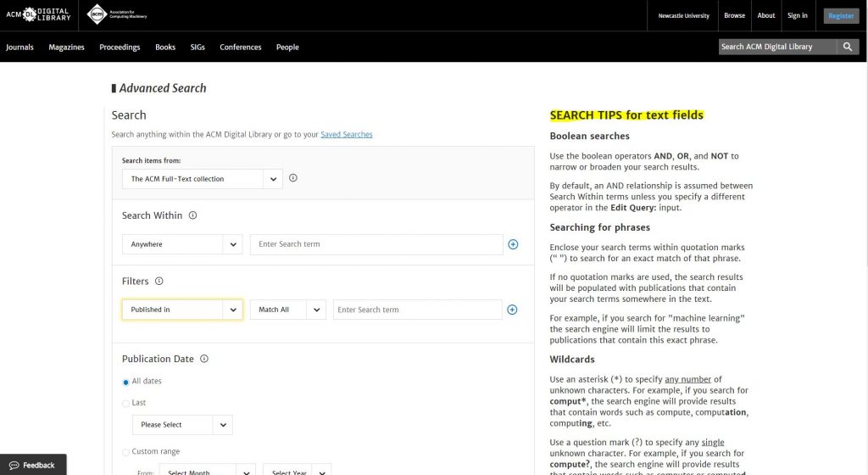Click the Search Within term input field
The height and width of the screenshot is (475, 868).
(376, 244)
